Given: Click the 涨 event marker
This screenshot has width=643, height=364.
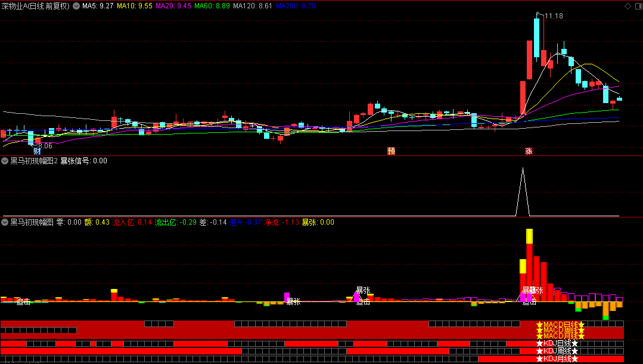Looking at the screenshot, I should click(529, 151).
